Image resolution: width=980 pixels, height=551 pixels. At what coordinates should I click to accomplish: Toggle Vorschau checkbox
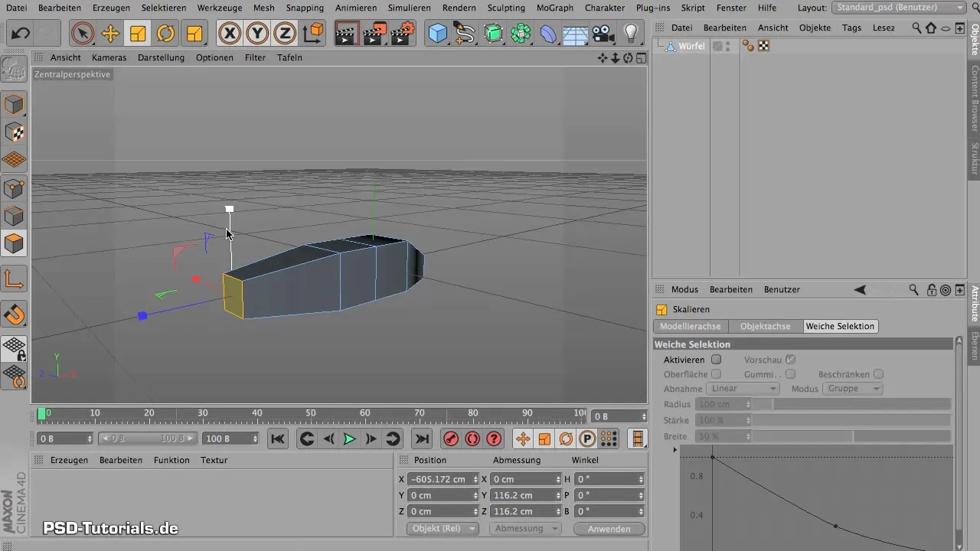click(791, 359)
